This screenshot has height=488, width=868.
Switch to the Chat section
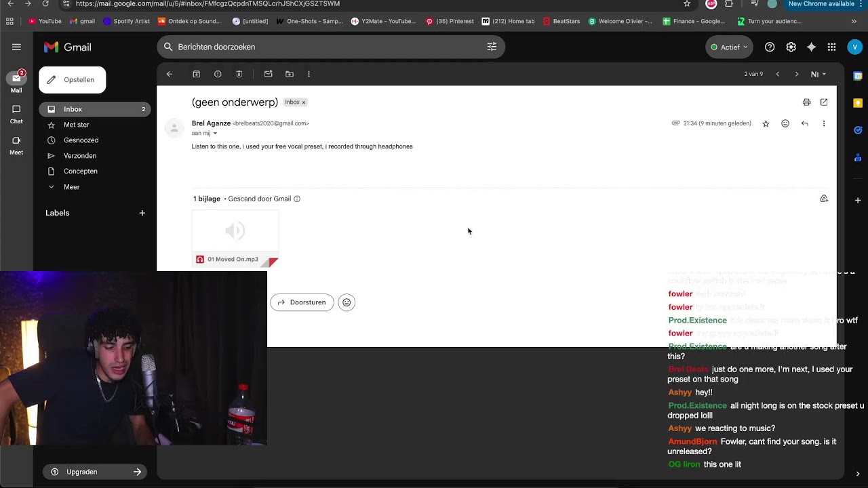16,114
